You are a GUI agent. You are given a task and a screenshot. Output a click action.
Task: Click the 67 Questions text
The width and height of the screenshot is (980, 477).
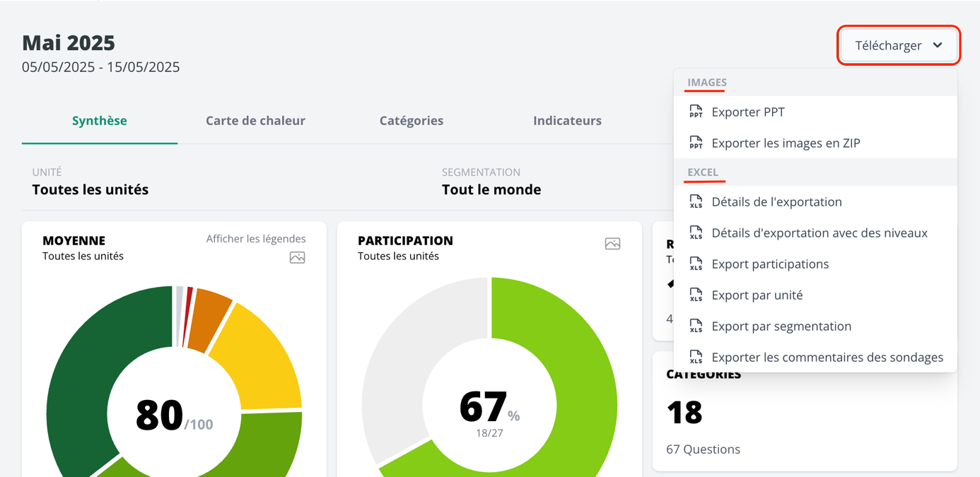[703, 449]
